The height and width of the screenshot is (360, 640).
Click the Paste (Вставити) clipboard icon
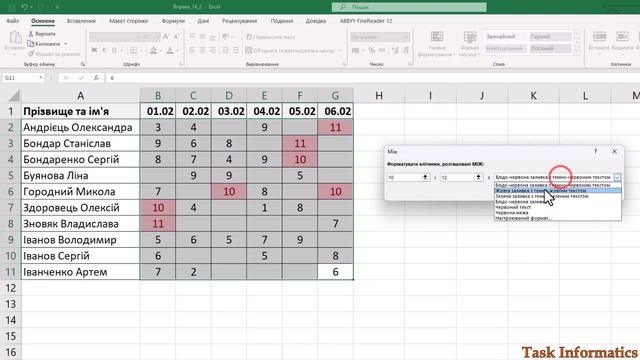[x=15, y=38]
